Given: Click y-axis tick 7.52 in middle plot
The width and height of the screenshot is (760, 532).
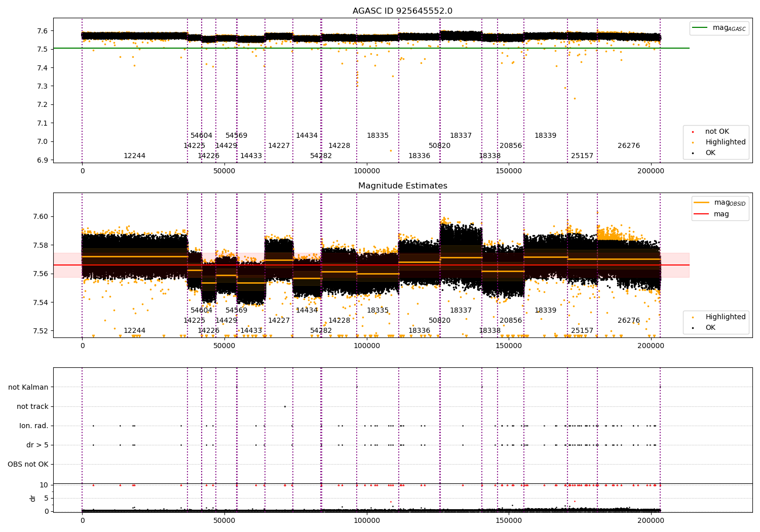Looking at the screenshot, I should click(x=41, y=331).
